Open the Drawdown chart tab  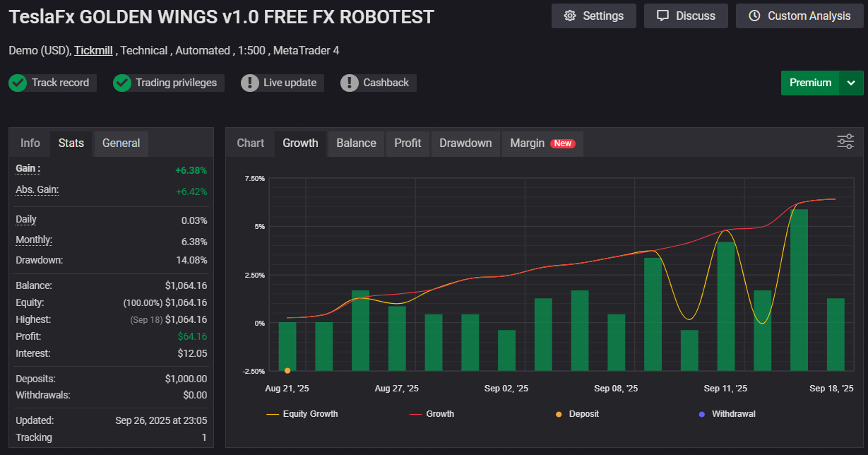point(465,143)
